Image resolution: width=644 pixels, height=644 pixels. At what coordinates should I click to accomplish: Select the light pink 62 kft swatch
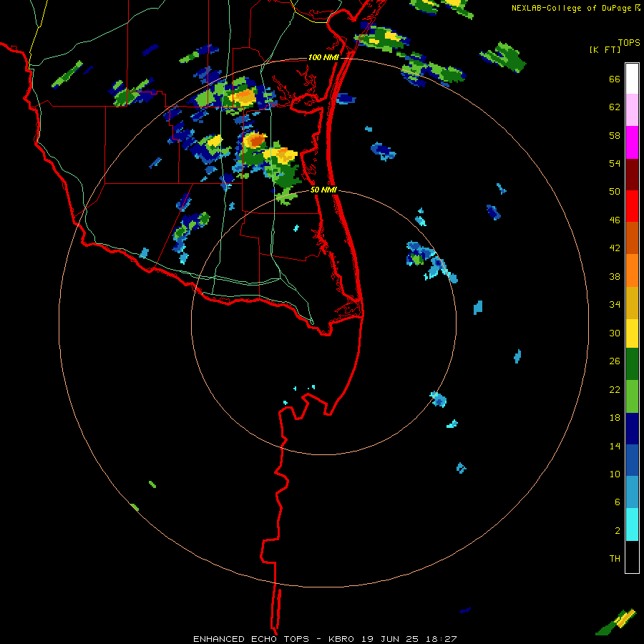pyautogui.click(x=632, y=110)
